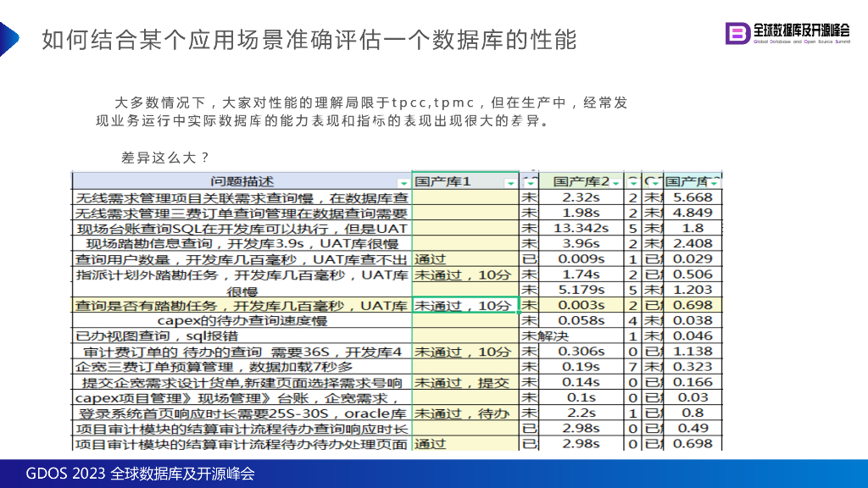Click the cell showing 13.342s

[583, 229]
